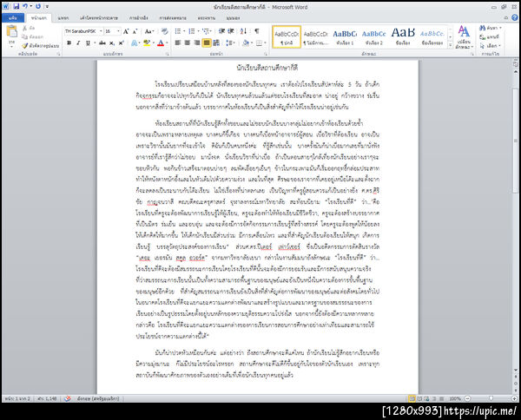Toggle the highlighted justify alignment
The width and height of the screenshot is (521, 420).
[x=207, y=43]
